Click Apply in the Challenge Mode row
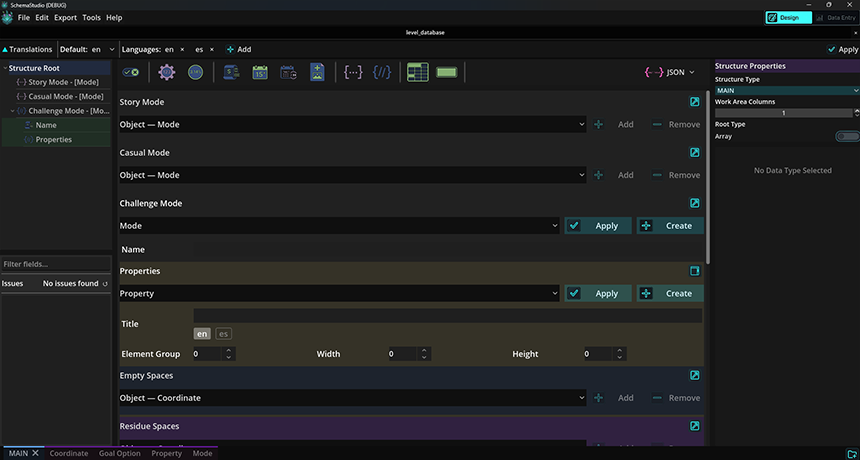 [x=598, y=225]
